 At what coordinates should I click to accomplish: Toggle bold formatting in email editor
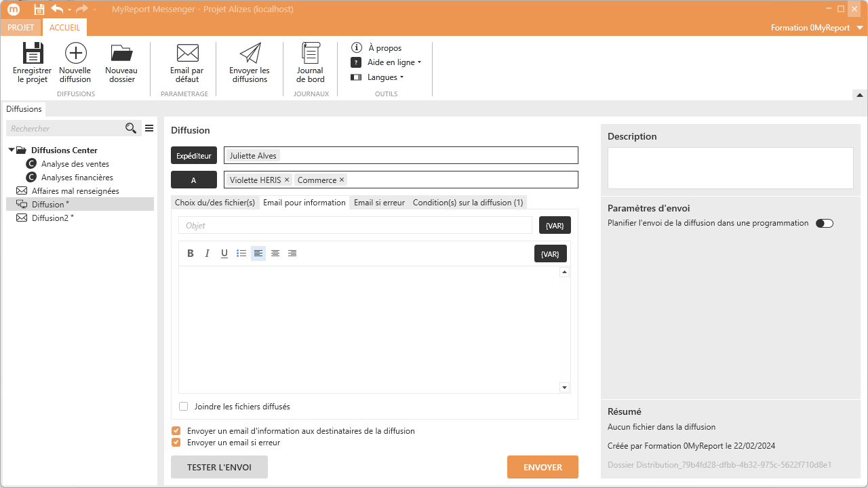coord(191,253)
